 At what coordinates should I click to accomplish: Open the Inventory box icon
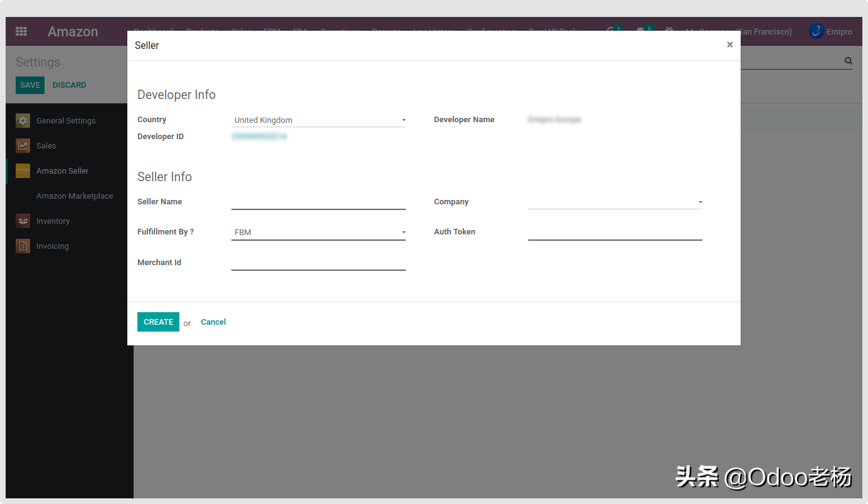click(23, 221)
